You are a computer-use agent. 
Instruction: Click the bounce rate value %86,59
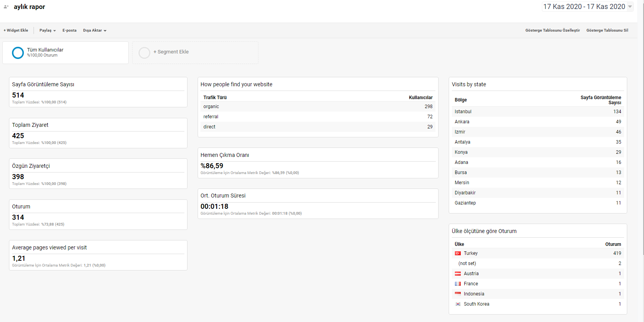[212, 166]
